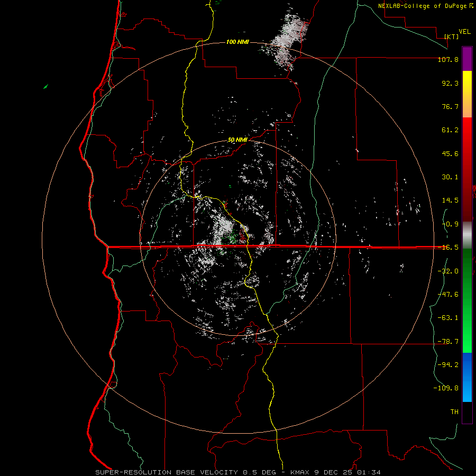This screenshot has height=476, width=476.
Task: Select the 107.8 legend value
Action: [x=448, y=59]
